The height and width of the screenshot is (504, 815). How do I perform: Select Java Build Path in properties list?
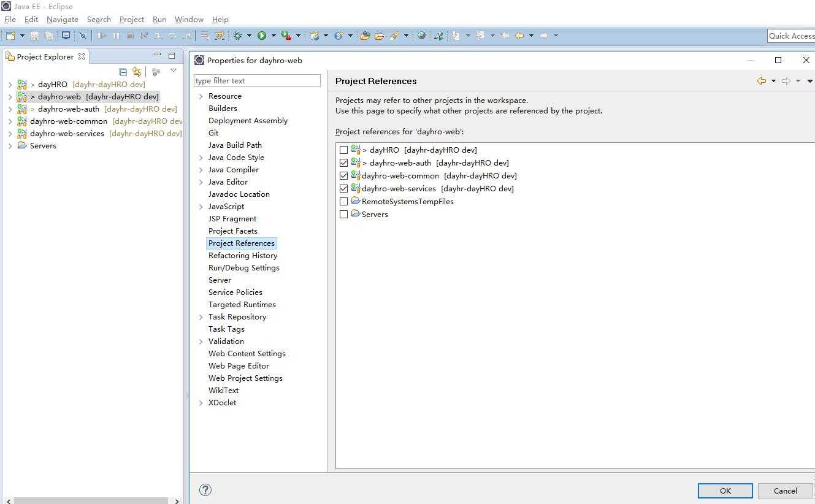coord(235,145)
